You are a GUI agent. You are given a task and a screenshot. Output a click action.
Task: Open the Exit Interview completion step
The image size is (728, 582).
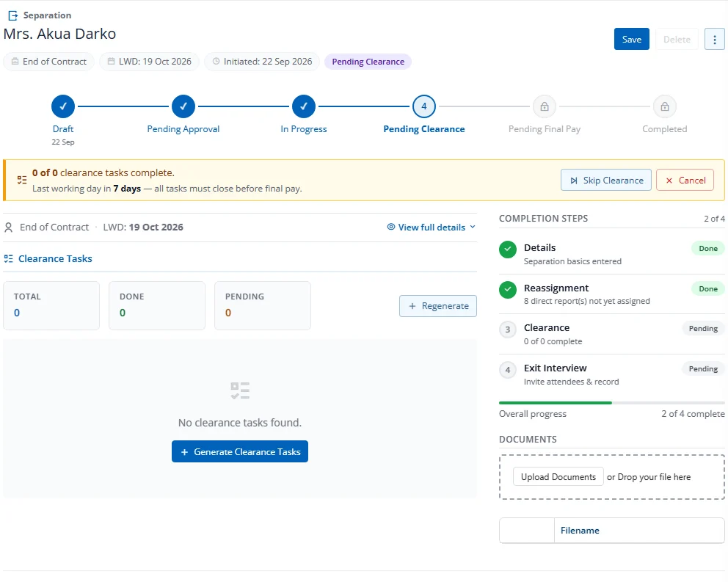point(611,374)
